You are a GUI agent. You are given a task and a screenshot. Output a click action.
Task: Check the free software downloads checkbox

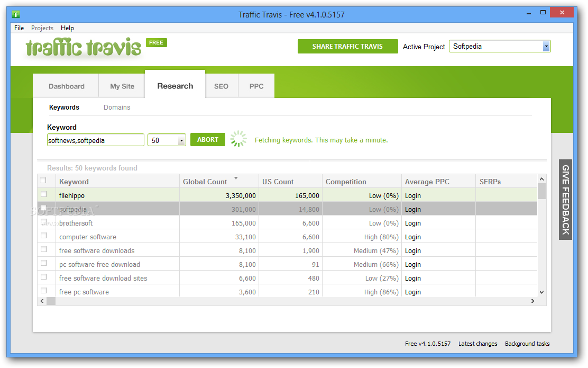(43, 249)
